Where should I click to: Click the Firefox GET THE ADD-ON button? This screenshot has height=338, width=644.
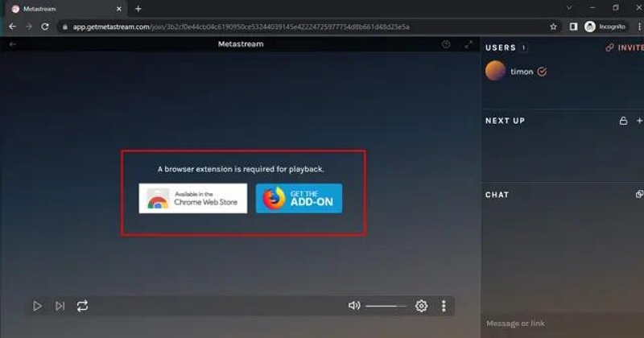pyautogui.click(x=299, y=198)
